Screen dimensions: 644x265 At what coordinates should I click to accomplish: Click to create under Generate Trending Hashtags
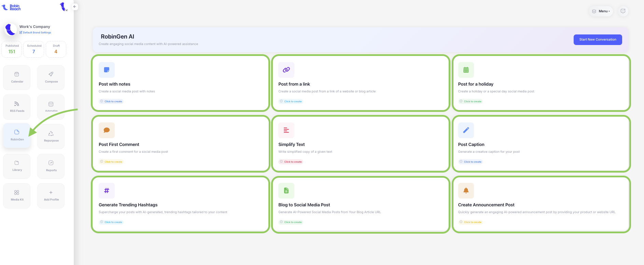coord(111,222)
